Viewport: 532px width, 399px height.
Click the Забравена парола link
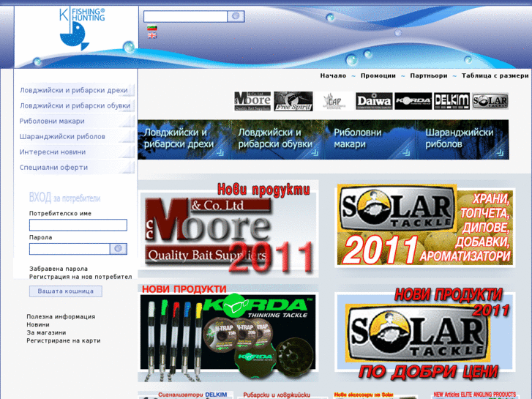[59, 269]
